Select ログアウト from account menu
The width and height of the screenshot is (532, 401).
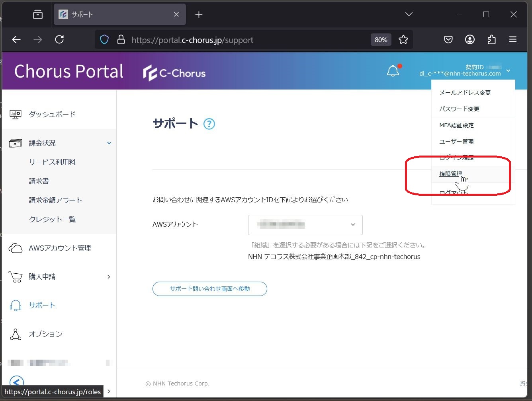(454, 193)
